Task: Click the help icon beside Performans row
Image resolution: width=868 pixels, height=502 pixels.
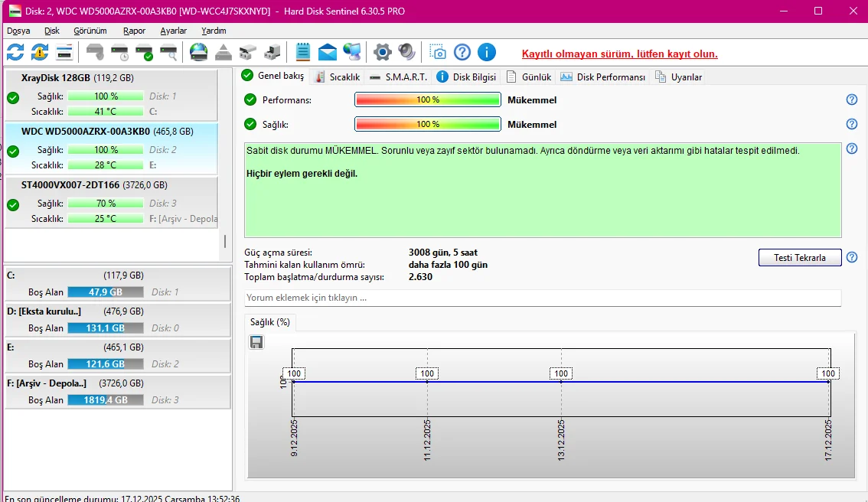Action: coord(851,100)
